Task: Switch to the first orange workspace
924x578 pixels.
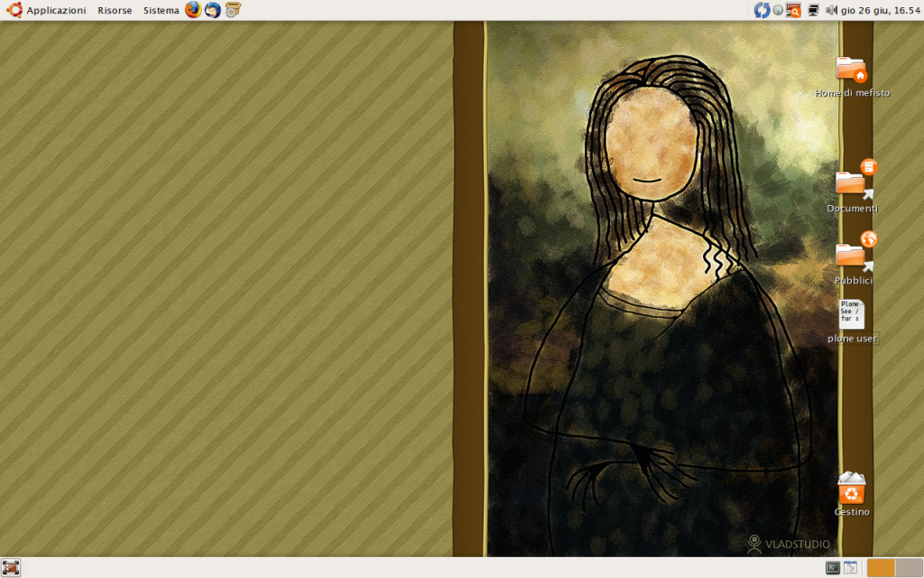Action: point(881,568)
